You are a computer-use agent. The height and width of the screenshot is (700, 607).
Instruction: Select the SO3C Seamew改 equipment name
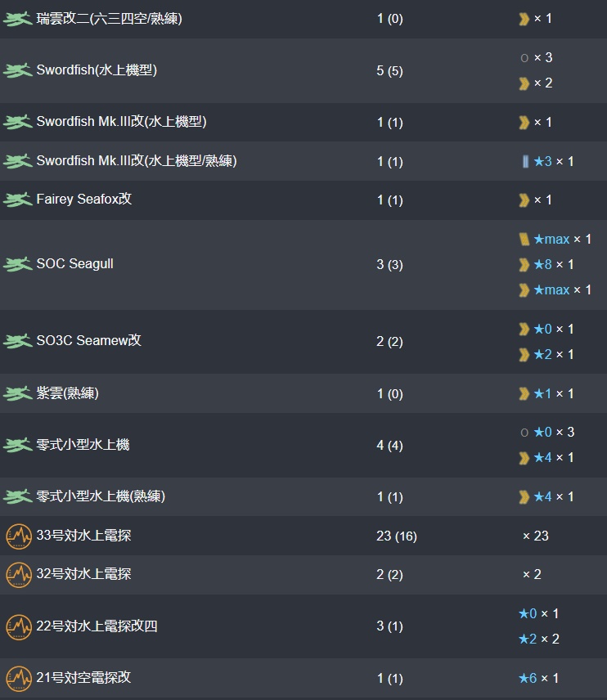(88, 341)
